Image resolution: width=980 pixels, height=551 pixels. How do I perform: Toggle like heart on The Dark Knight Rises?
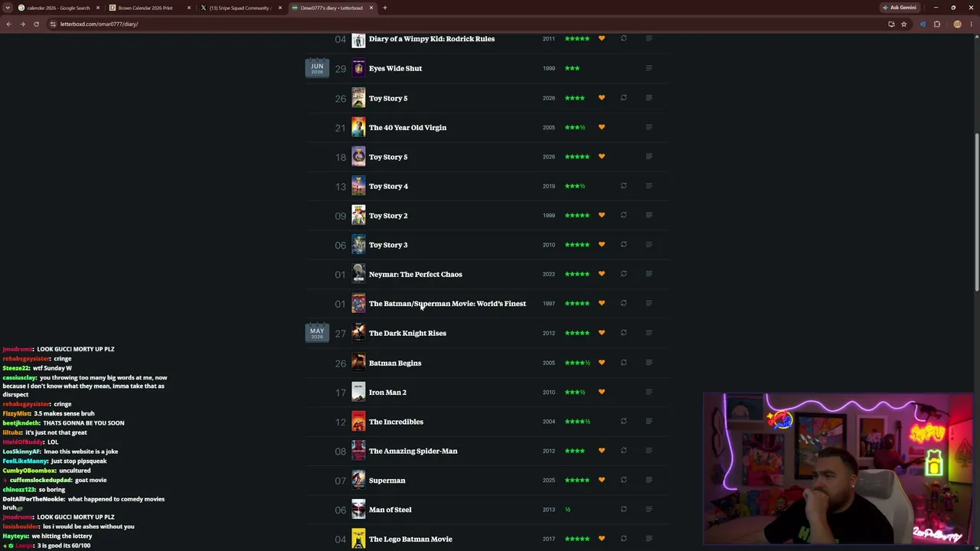point(602,333)
